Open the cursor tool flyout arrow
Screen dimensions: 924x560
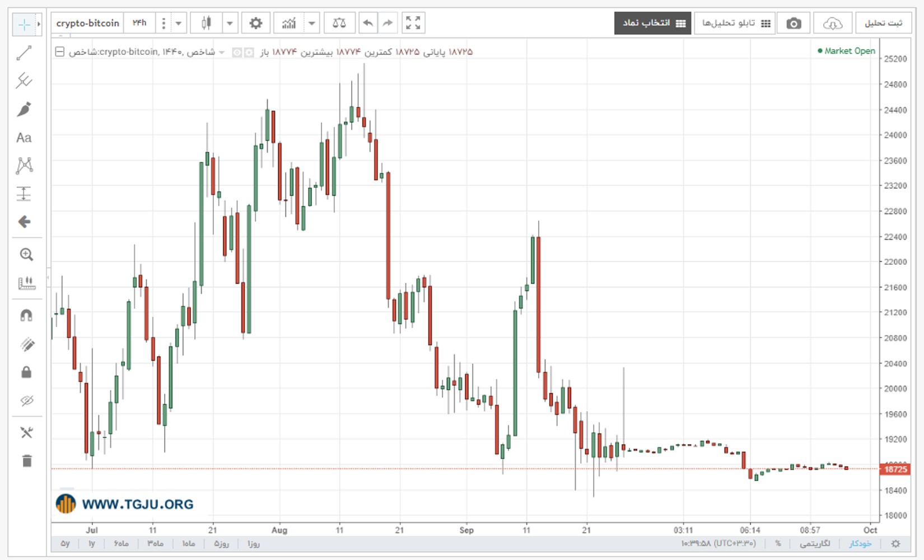coord(39,24)
